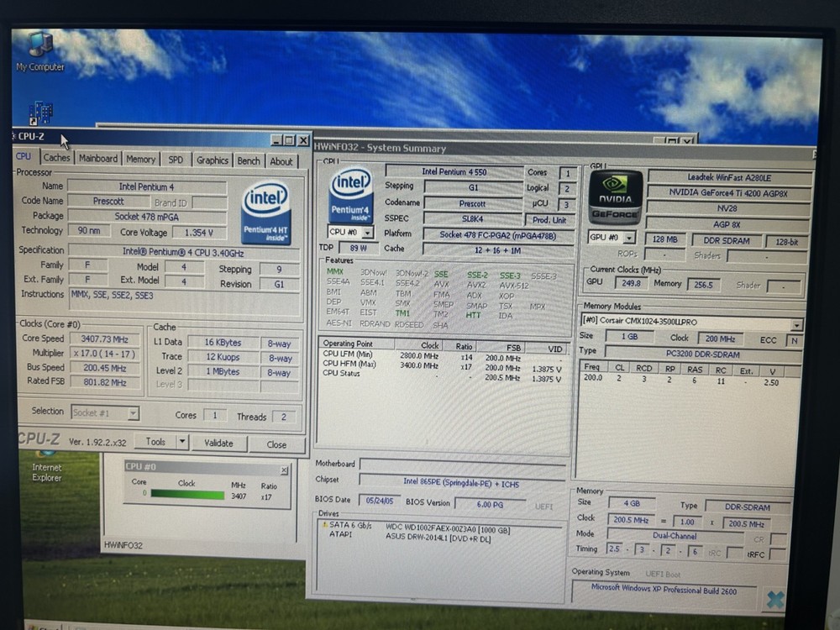
Task: Click the Specification Intel Pentium 4 CPU 3.40GHz field
Action: pos(183,252)
